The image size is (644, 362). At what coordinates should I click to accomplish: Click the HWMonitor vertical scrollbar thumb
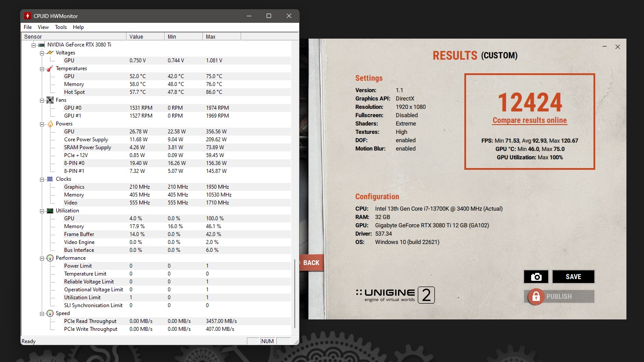294,293
